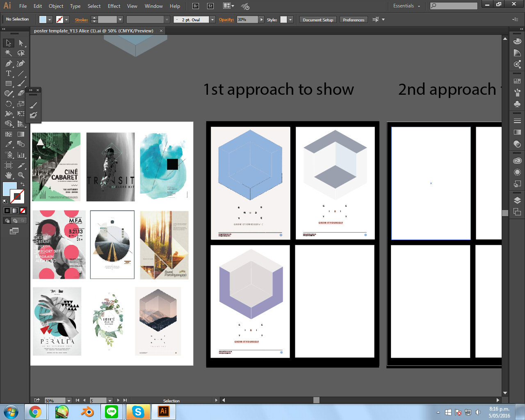Click the Document Setup button

click(318, 20)
